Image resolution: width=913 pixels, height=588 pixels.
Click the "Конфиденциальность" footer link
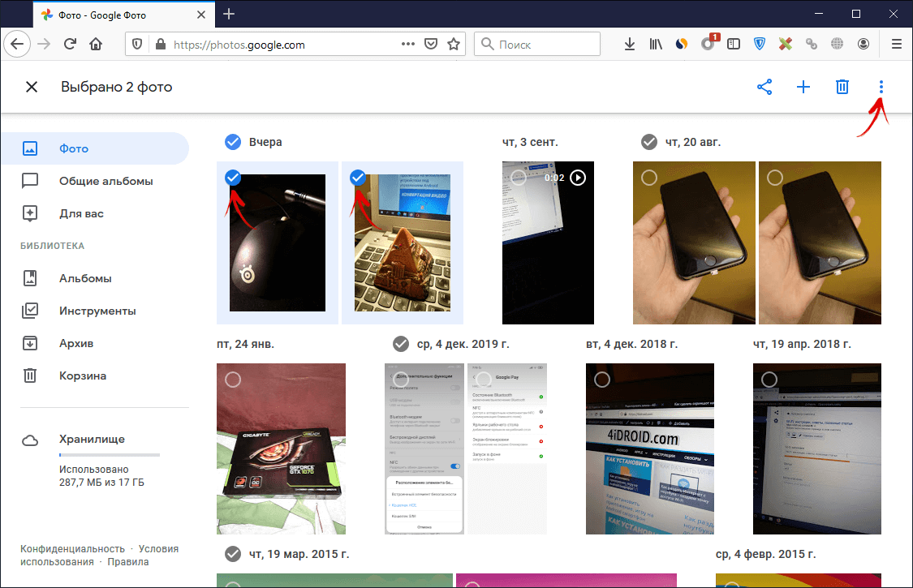coord(73,549)
